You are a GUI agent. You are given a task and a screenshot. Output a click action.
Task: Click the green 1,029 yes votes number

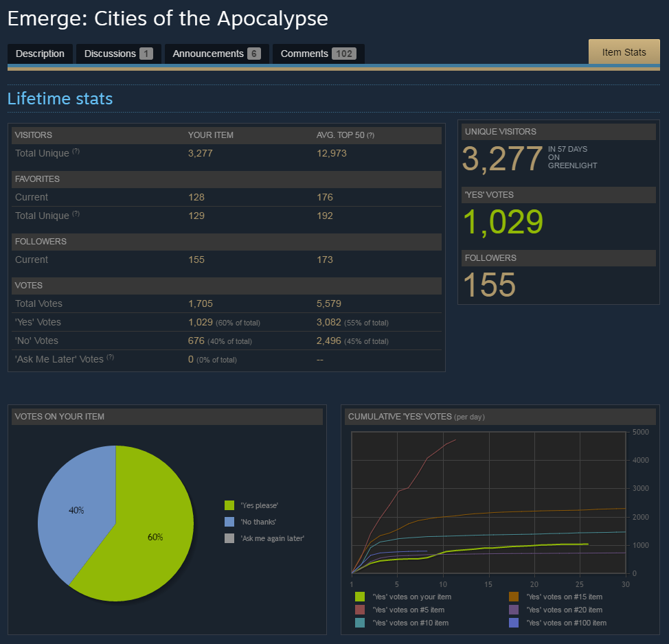click(503, 222)
